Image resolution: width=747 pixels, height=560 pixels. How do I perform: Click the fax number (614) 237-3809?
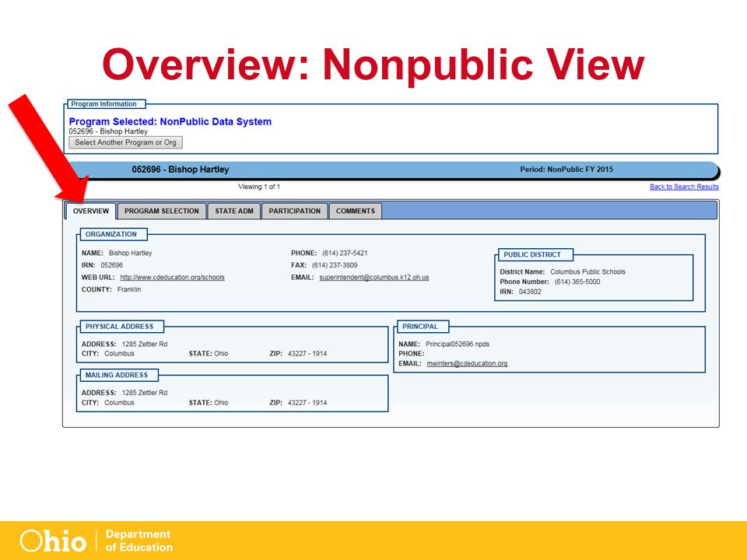tap(335, 265)
